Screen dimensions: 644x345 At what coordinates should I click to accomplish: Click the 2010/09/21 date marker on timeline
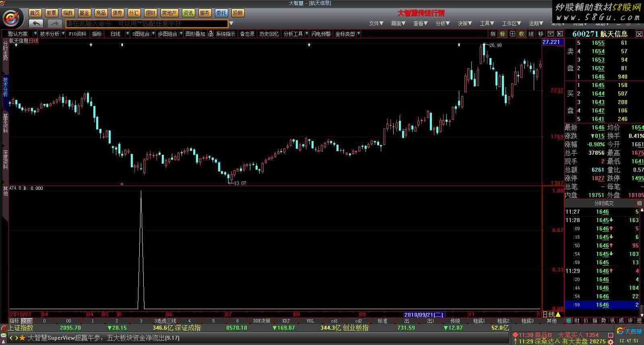point(424,314)
